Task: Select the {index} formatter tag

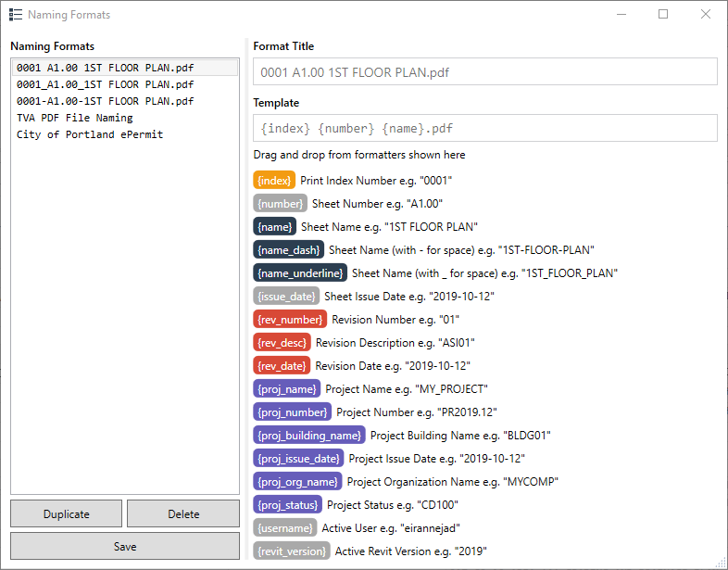Action: click(x=274, y=180)
